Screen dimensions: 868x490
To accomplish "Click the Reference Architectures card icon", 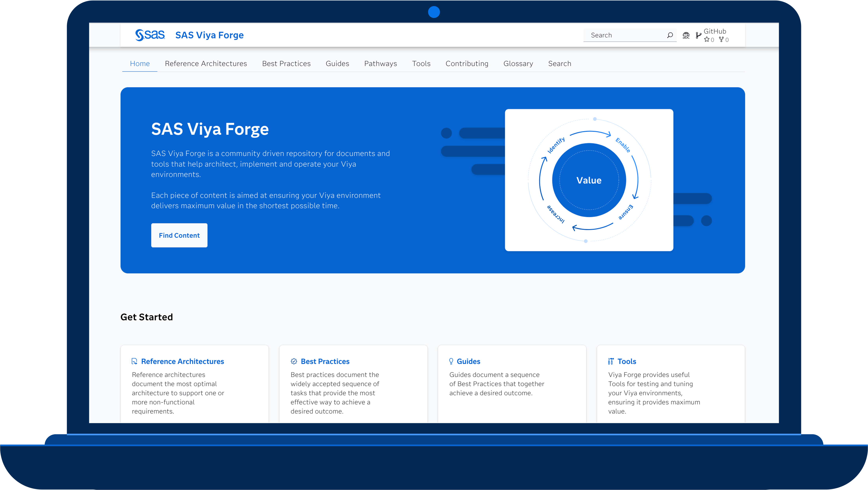I will [134, 361].
